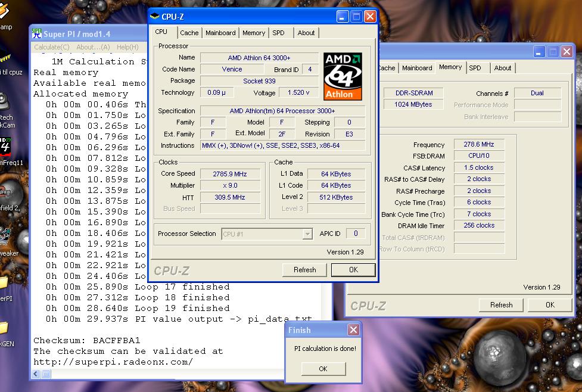Select the SPD tab in front CPU-Z

[x=278, y=33]
